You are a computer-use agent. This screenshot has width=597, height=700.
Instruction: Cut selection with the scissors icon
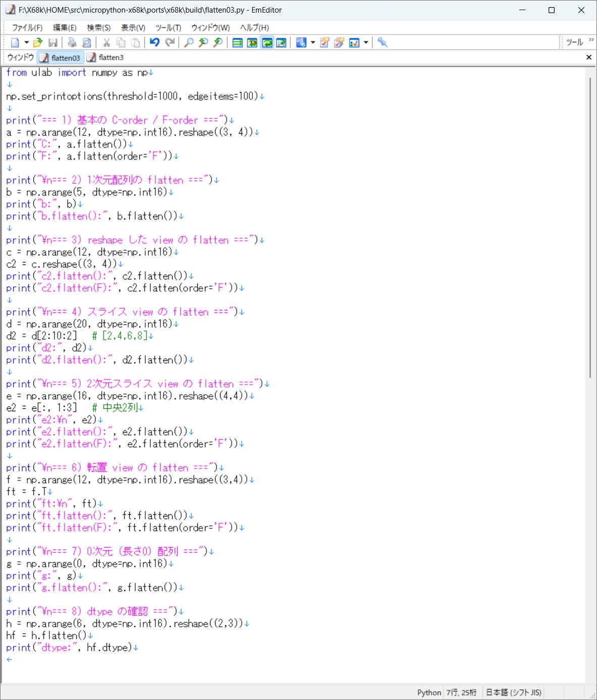[x=106, y=43]
